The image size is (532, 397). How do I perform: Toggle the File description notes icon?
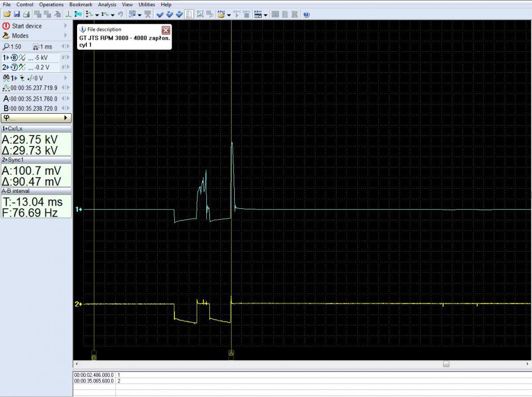189,14
